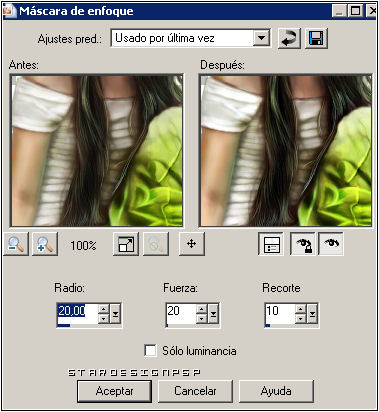The width and height of the screenshot is (379, 412).
Task: Save preset with the floppy disk icon
Action: 316,38
